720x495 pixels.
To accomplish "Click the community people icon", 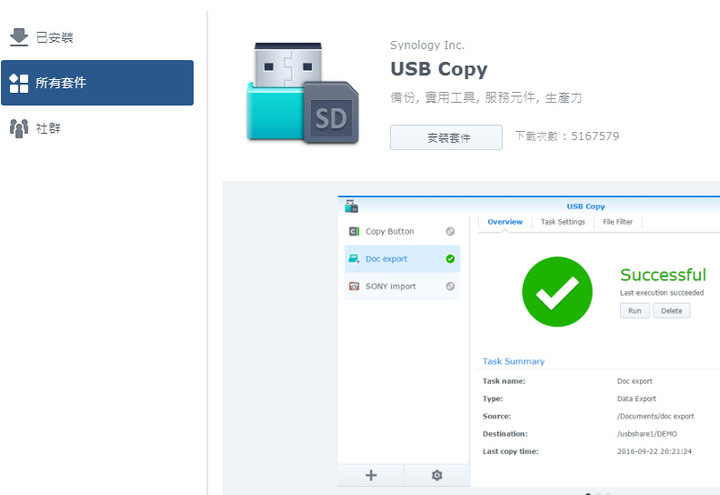I will [19, 128].
